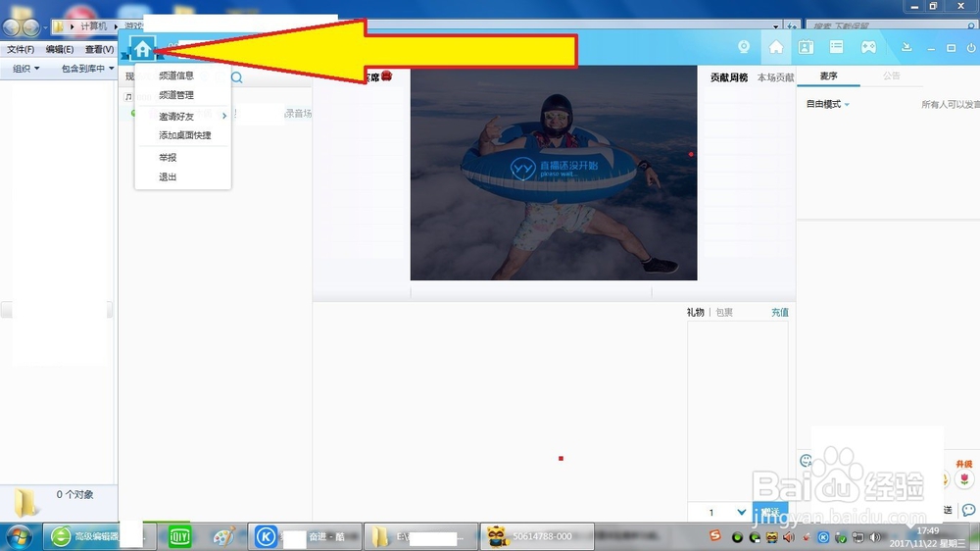Select 退出 to leave the channel
Viewport: 980px width, 551px height.
pyautogui.click(x=168, y=177)
